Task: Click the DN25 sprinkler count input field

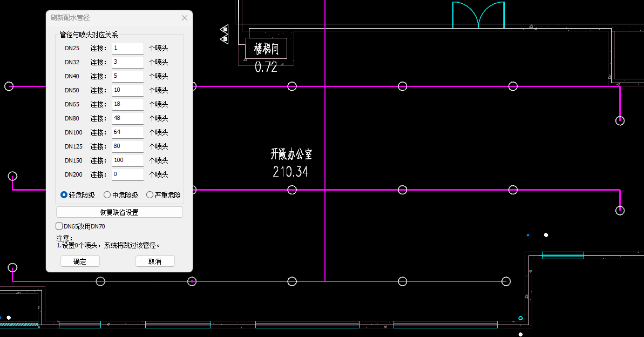Action: (x=128, y=48)
